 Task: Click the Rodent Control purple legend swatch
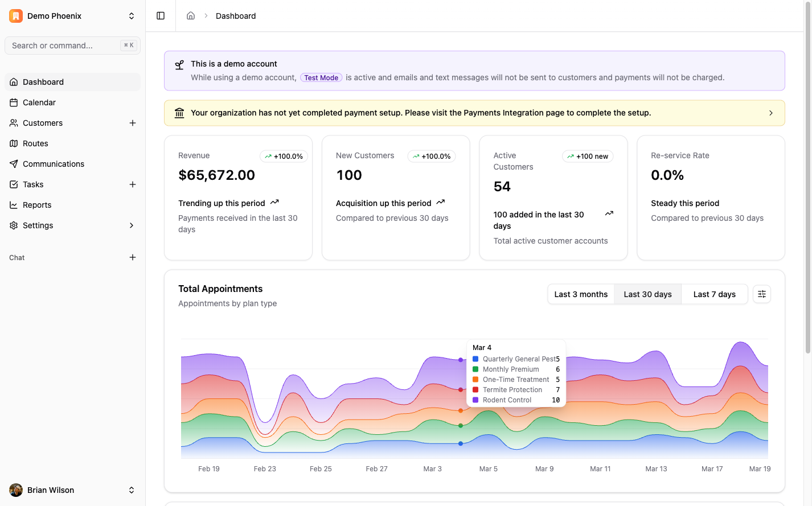(475, 400)
